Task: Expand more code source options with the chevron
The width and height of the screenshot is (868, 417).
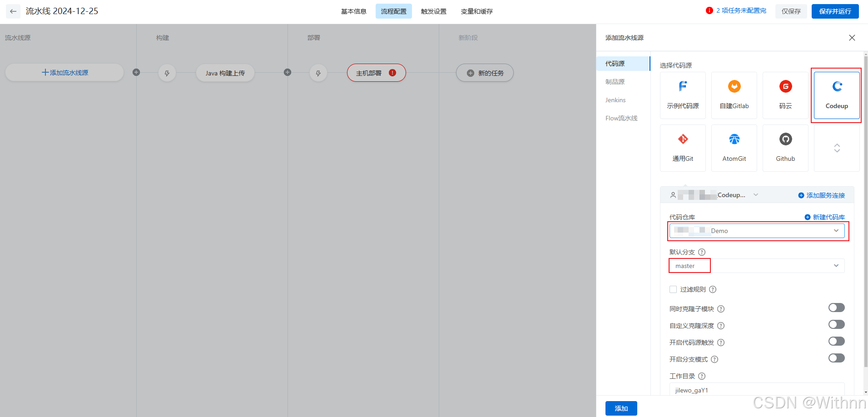Action: [836, 148]
